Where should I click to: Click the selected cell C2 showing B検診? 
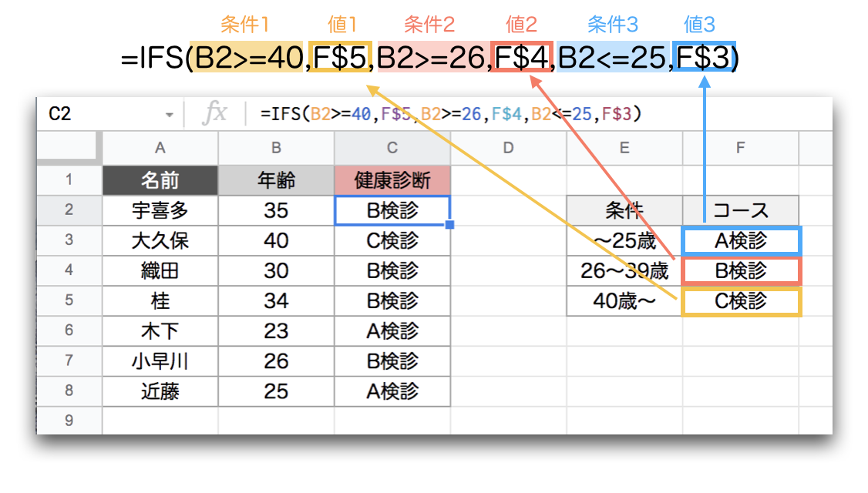[392, 210]
